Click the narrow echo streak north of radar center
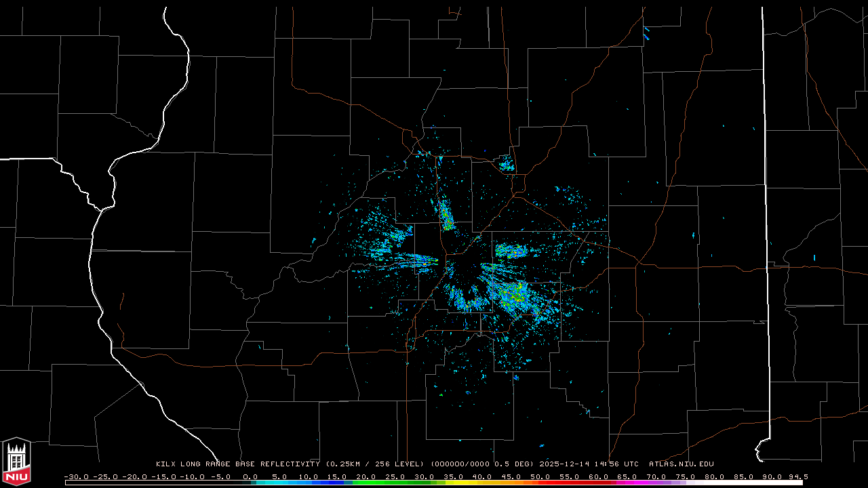Image resolution: width=868 pixels, height=488 pixels. tap(446, 217)
